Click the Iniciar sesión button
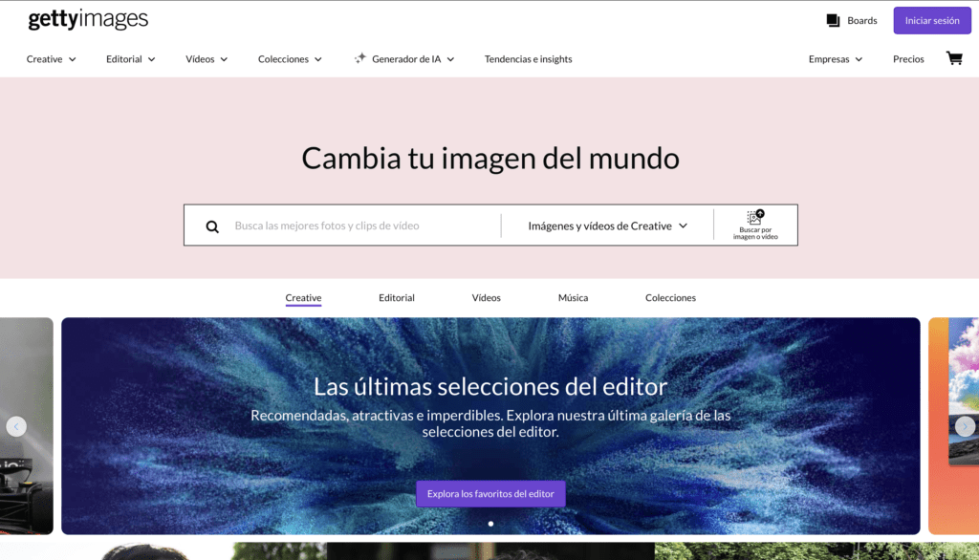Image resolution: width=979 pixels, height=560 pixels. point(931,20)
